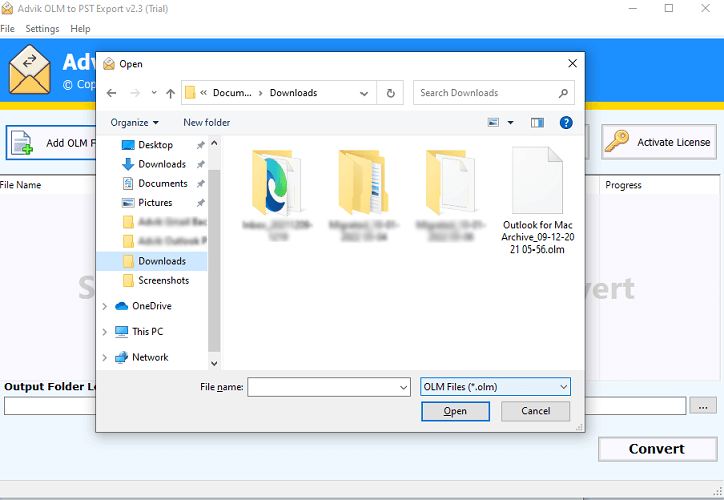Click Activate License button
Screen dimensions: 724x500
pyautogui.click(x=659, y=142)
